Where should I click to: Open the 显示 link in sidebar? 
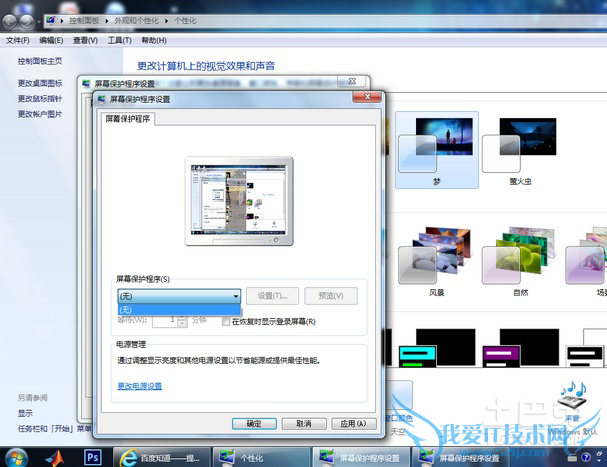pos(25,413)
